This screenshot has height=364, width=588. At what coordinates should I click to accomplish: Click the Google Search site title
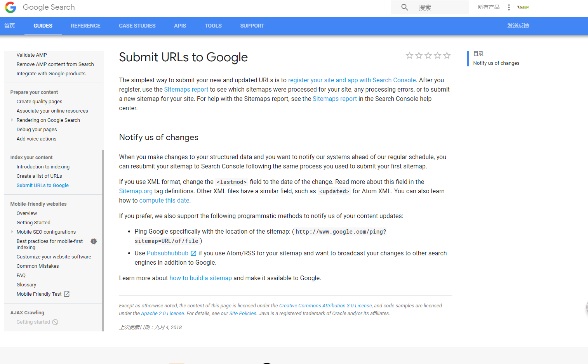click(x=49, y=7)
